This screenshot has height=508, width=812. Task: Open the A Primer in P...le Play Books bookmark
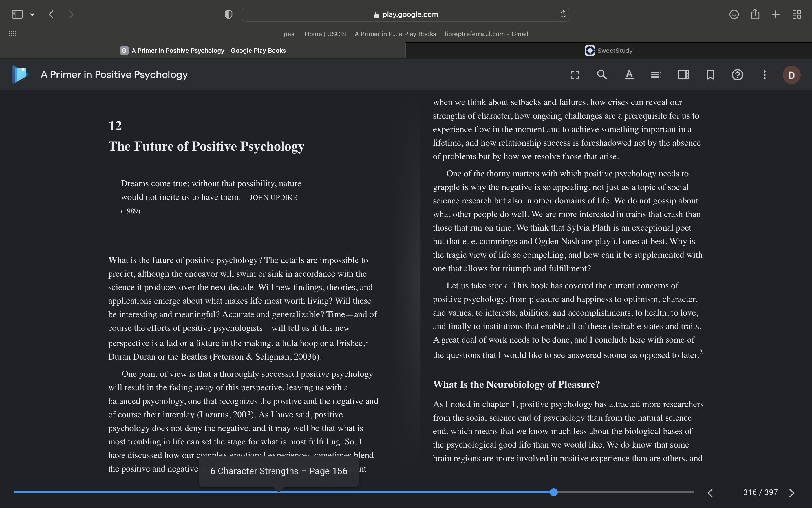[395, 34]
